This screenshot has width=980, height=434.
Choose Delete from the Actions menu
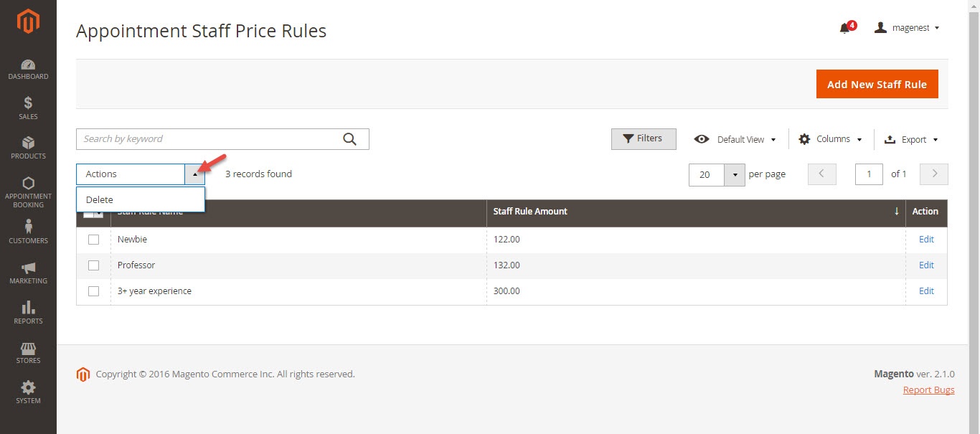[x=100, y=200]
